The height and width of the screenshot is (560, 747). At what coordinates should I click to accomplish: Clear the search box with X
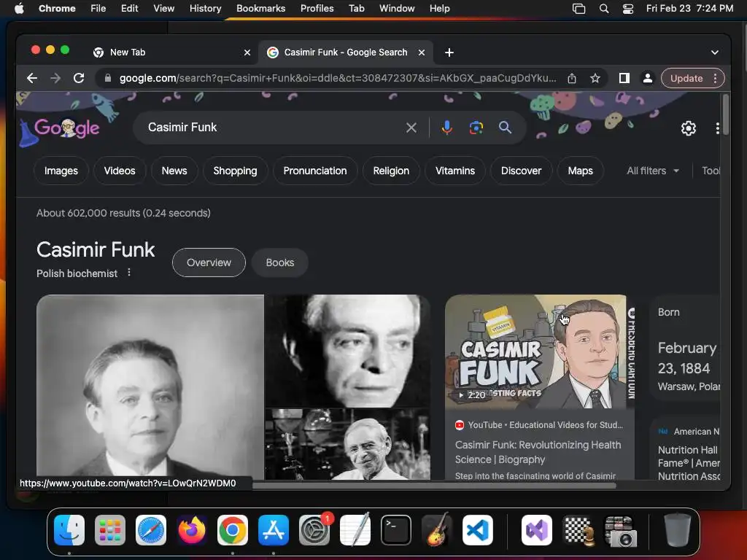[411, 127]
